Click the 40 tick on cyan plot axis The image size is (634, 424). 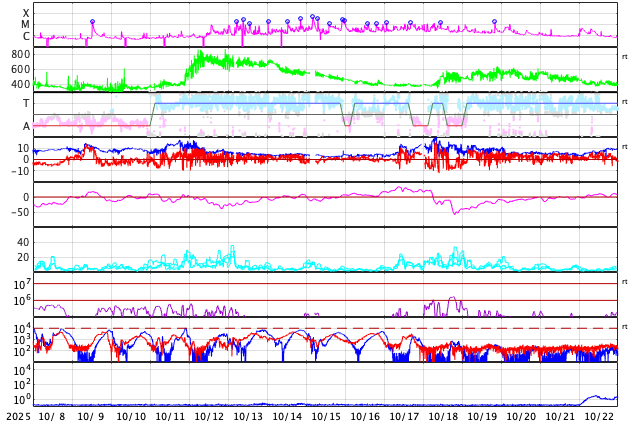point(22,242)
